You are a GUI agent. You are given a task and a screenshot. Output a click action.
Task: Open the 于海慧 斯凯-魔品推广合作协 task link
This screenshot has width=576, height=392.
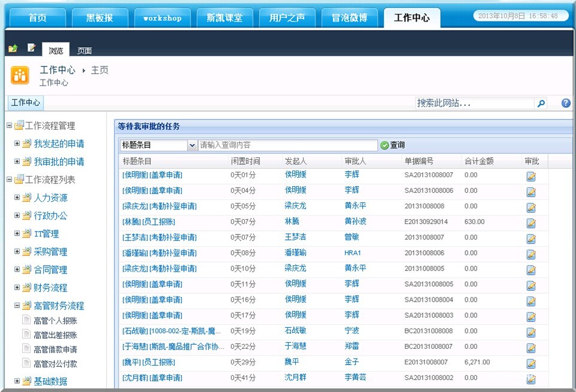(173, 347)
